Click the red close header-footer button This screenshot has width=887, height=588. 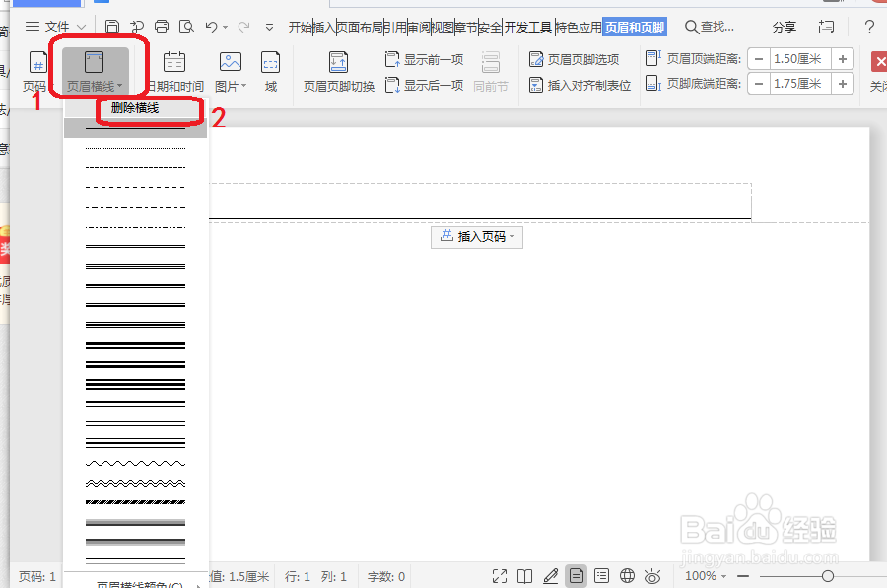tap(878, 62)
